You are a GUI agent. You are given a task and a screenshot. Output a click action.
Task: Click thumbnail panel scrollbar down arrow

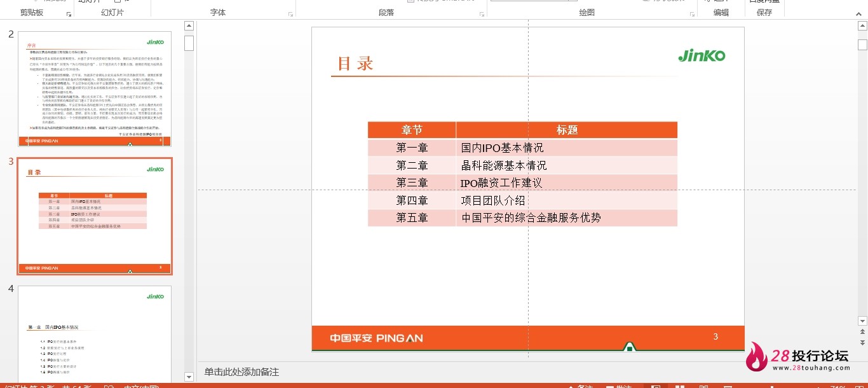click(x=189, y=377)
